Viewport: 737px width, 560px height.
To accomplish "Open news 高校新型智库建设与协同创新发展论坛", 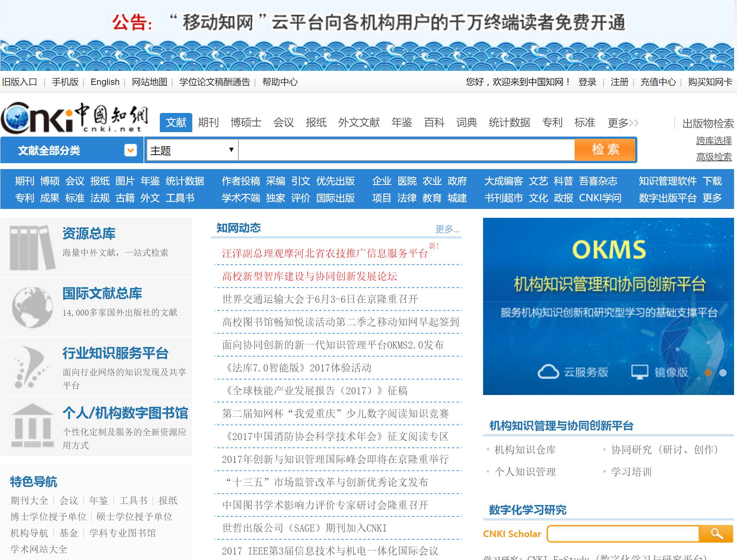I will click(x=309, y=276).
